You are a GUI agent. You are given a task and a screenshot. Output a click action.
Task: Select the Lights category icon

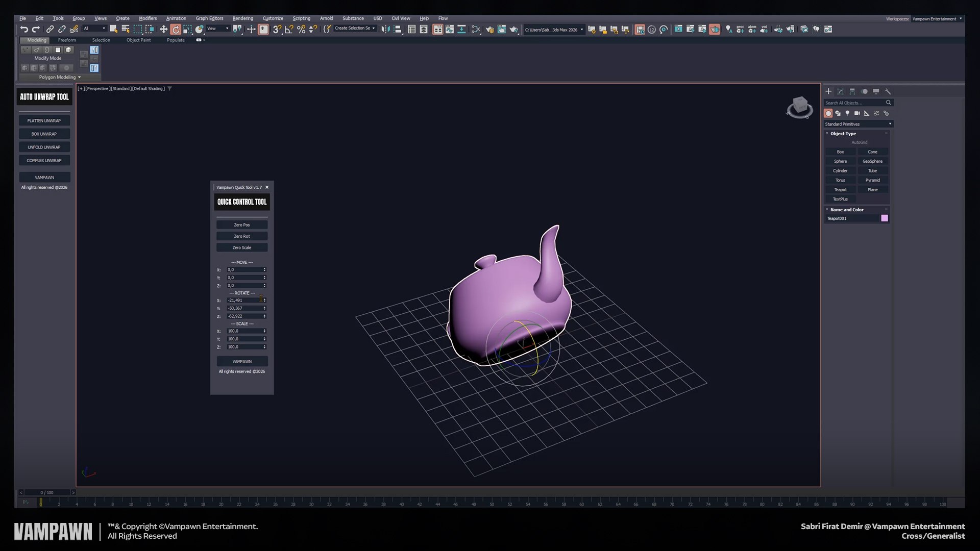[847, 113]
